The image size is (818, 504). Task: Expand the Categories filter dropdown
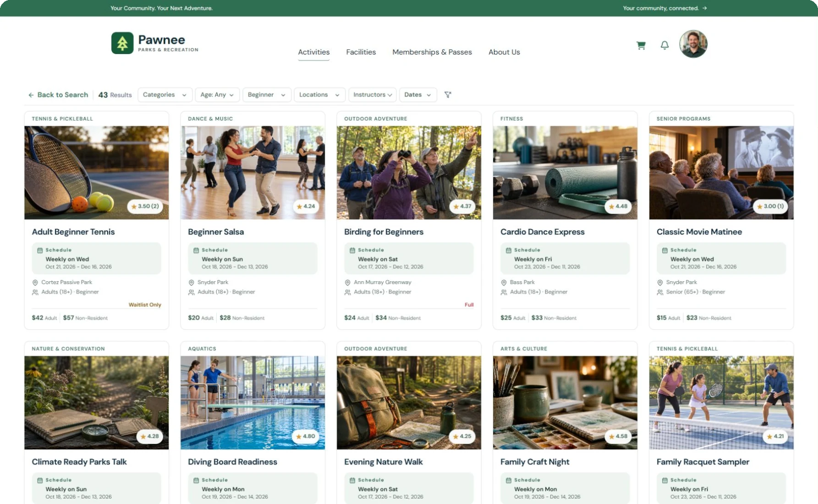(x=165, y=95)
